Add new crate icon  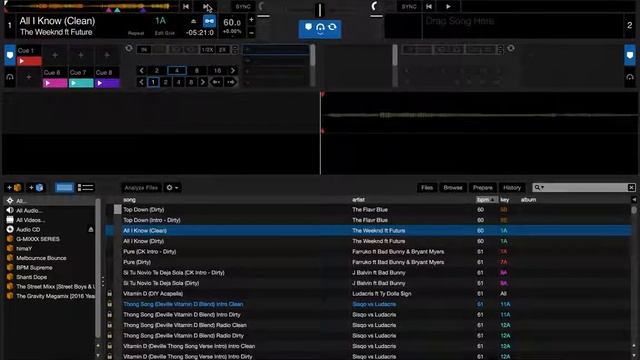click(x=13, y=188)
